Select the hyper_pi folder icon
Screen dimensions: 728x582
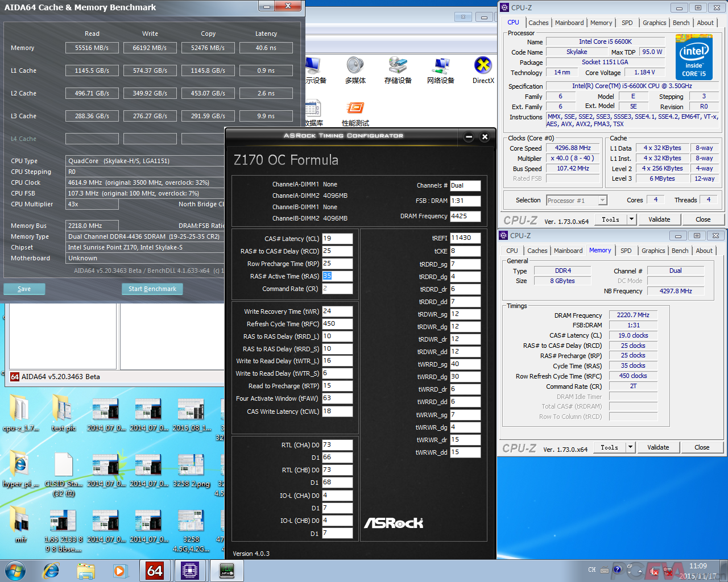pos(20,469)
